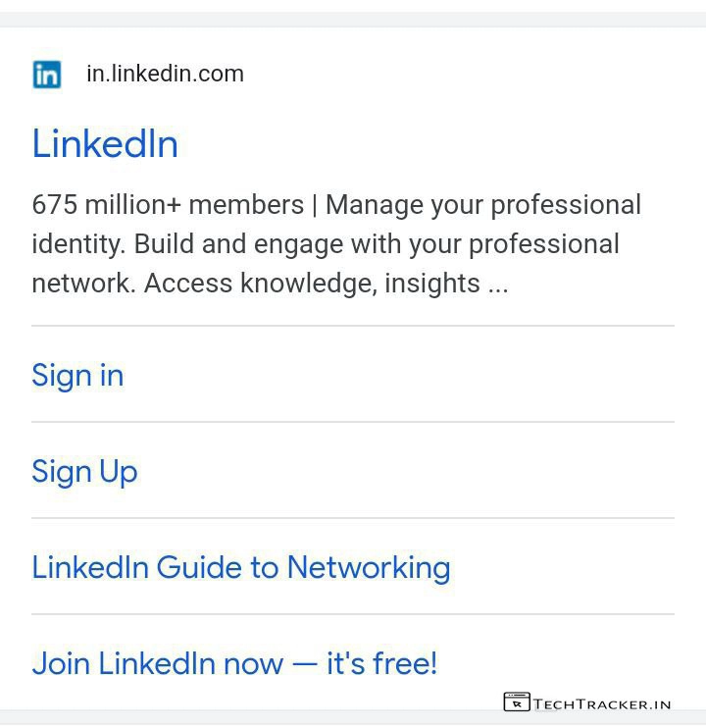Open the Sign in sitelink

[x=77, y=376]
